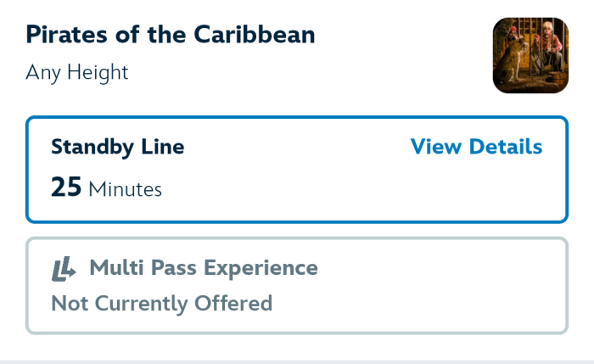Open the Pirates of the Caribbean thumbnail

(530, 55)
